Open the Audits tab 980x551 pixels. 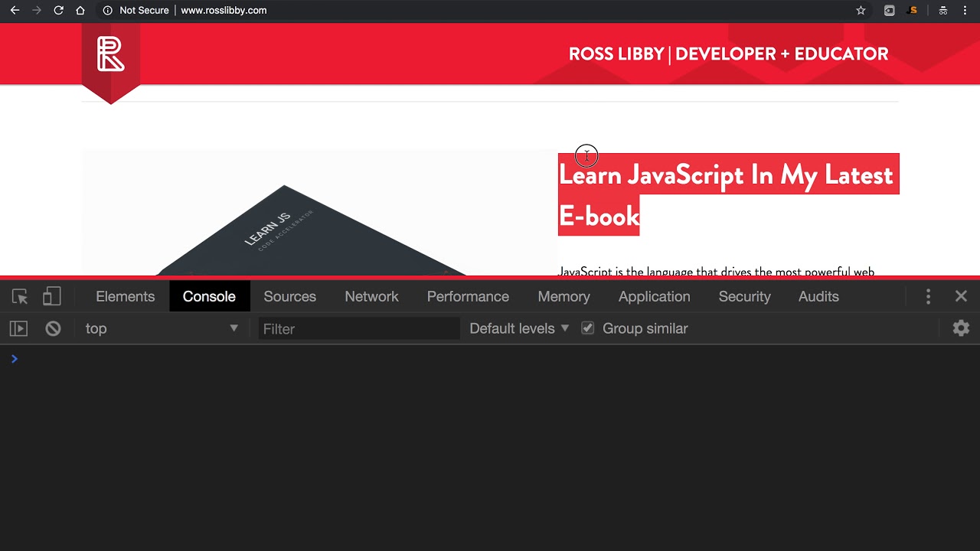click(818, 296)
